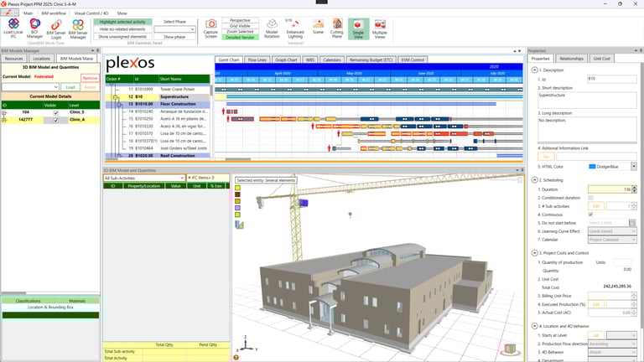Switch to Single View
The image size is (644, 362).
[x=358, y=28]
